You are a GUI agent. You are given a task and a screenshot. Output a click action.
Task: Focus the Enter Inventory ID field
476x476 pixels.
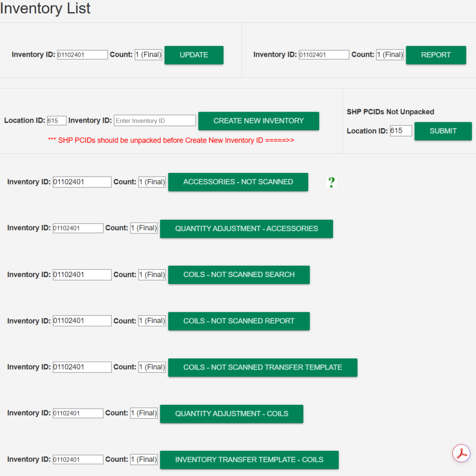(x=155, y=120)
